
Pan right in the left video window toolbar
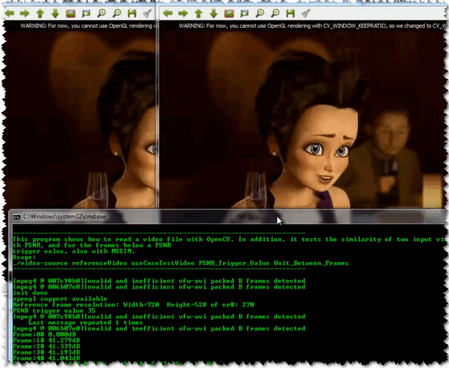point(25,13)
